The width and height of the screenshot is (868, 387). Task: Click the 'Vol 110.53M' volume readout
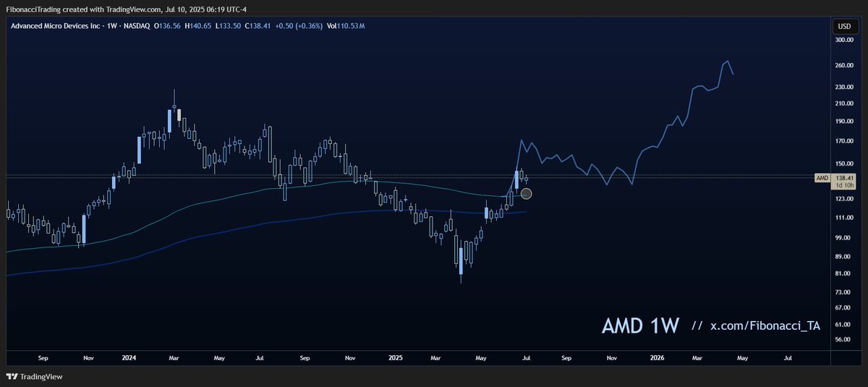coord(346,26)
